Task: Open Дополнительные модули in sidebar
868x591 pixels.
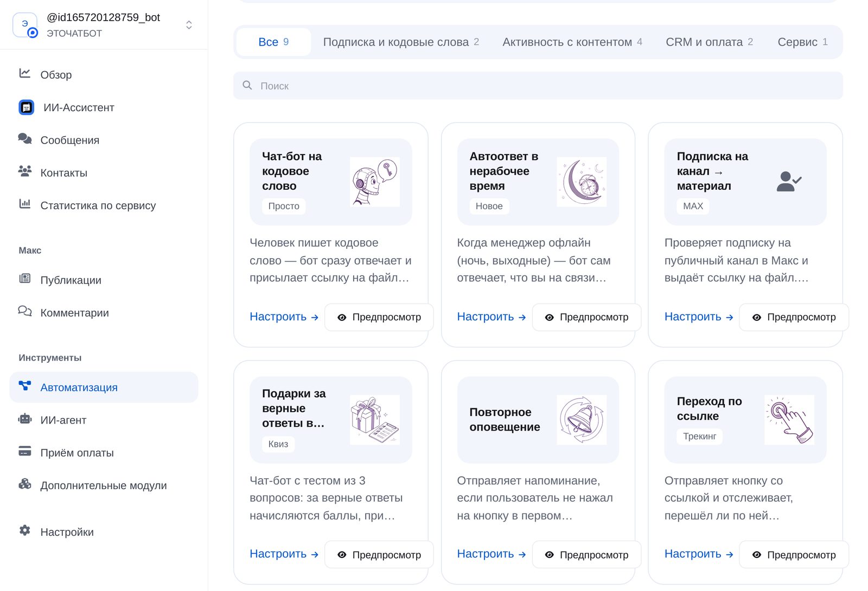Action: pos(104,485)
